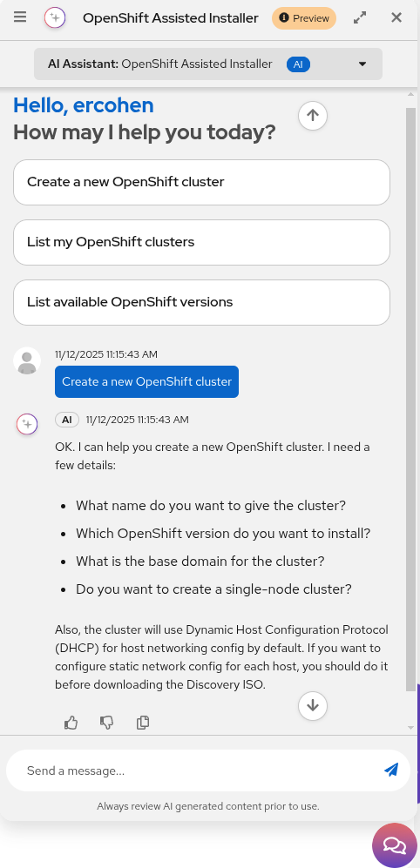Screen dimensions: 420x868
Task: Click the AI response sparkle avatar
Action: (x=27, y=425)
